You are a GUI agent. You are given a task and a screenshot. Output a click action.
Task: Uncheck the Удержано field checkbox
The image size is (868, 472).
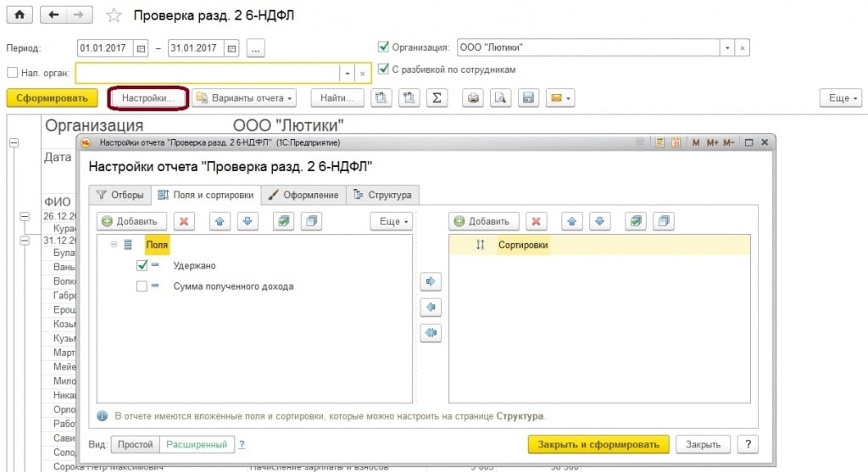(x=142, y=265)
